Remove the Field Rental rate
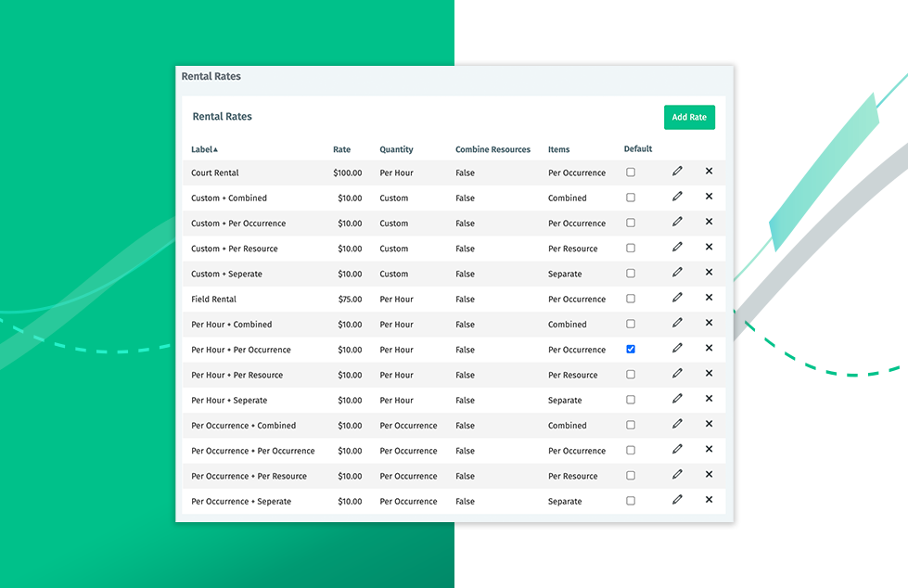The width and height of the screenshot is (908, 588). (x=709, y=298)
